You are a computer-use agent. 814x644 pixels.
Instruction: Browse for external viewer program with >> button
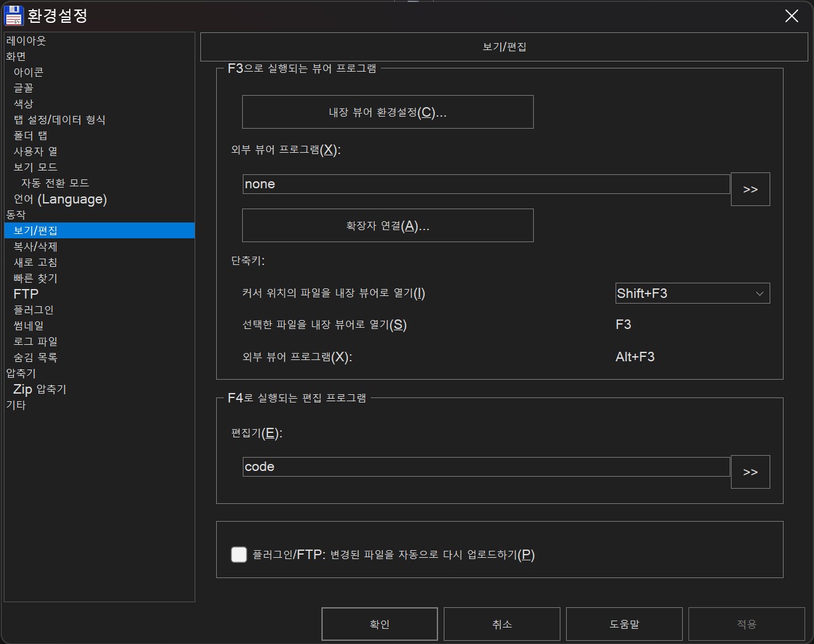pyautogui.click(x=750, y=190)
